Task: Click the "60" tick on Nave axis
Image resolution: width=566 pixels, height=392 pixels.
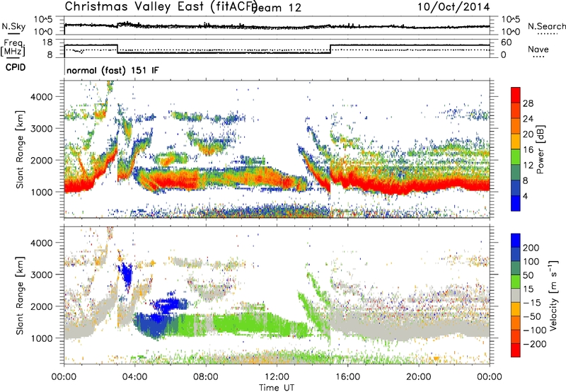Action: click(x=507, y=42)
